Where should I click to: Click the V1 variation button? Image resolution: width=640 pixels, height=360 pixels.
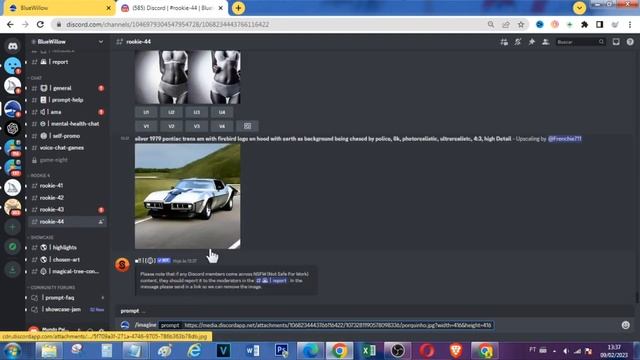coord(146,126)
